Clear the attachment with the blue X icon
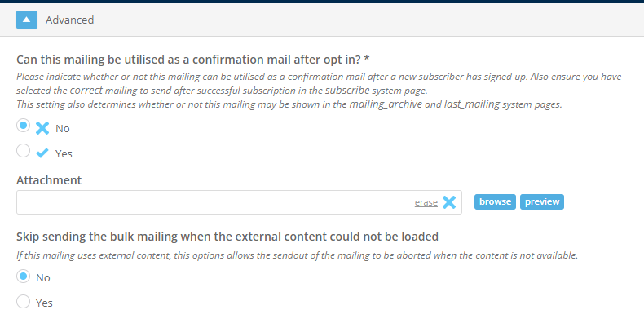Viewport: 644px width, 332px height. click(x=449, y=202)
